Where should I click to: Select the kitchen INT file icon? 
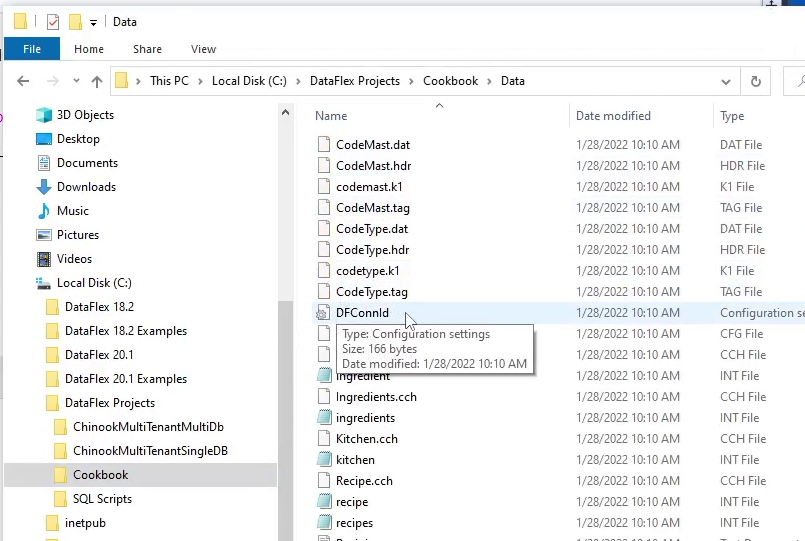(x=324, y=460)
